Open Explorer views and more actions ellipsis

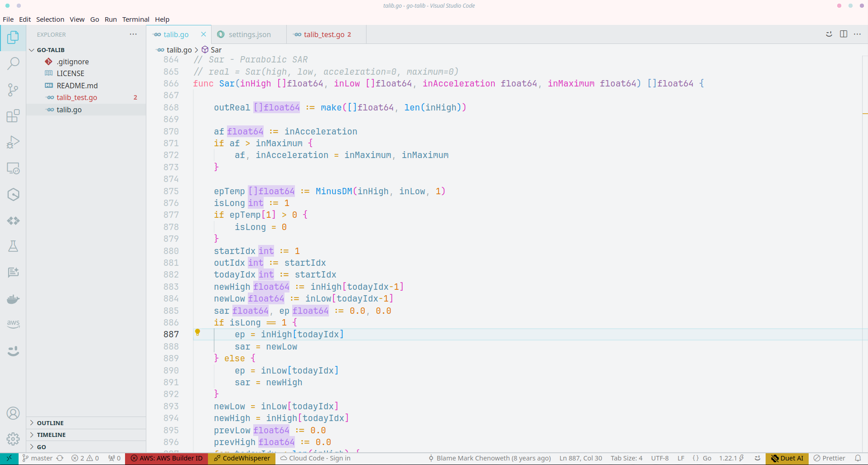[x=133, y=34]
